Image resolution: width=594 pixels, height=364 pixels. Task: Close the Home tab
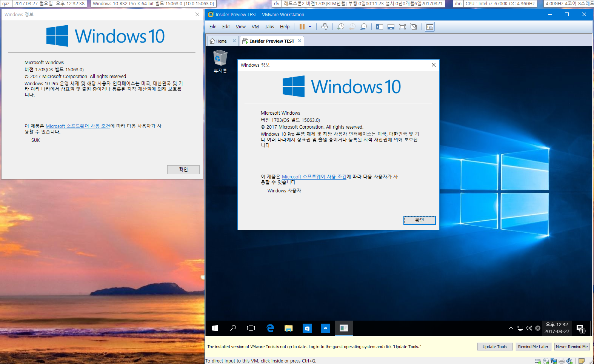pyautogui.click(x=234, y=41)
